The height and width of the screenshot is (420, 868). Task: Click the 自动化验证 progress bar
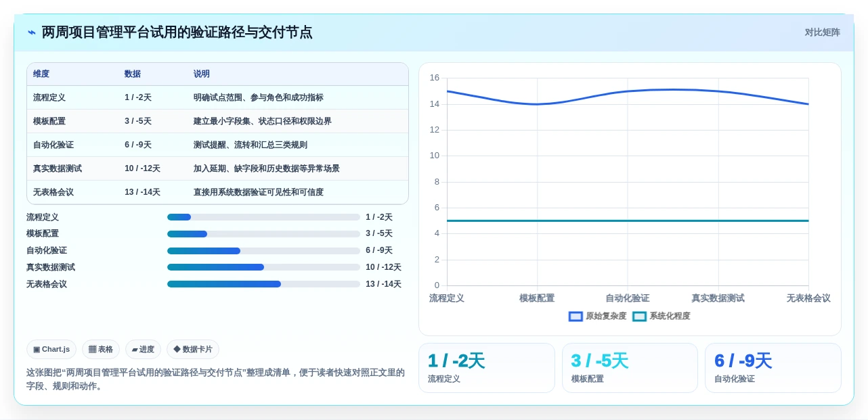tap(263, 251)
